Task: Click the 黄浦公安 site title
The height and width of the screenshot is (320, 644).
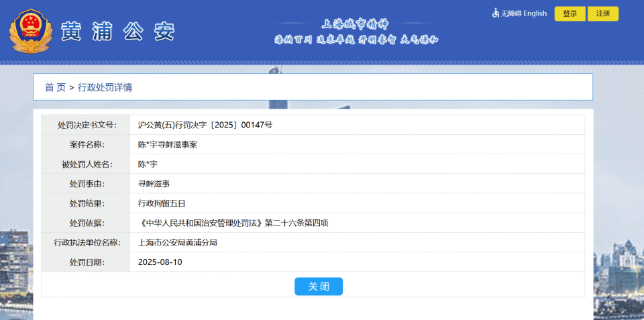Action: pyautogui.click(x=118, y=32)
